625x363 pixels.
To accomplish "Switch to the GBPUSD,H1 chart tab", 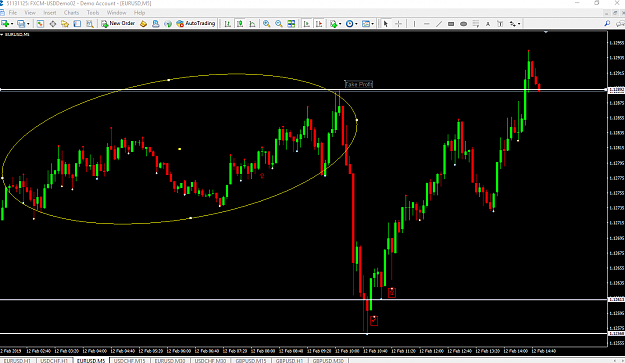I will pos(289,360).
